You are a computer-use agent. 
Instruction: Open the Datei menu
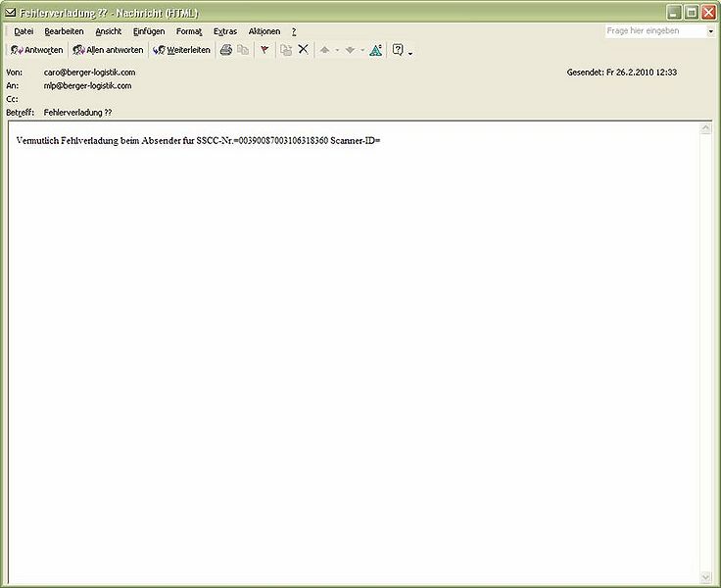coord(24,31)
